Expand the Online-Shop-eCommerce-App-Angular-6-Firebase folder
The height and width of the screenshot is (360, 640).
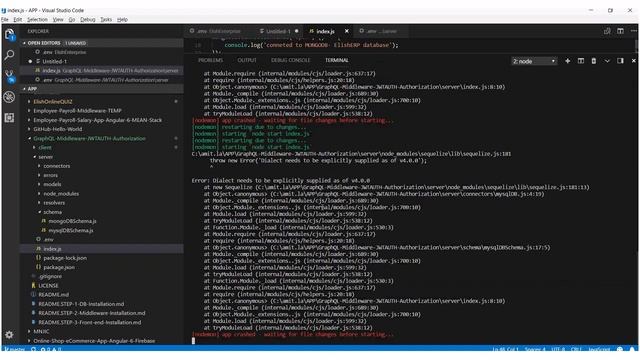(x=94, y=341)
